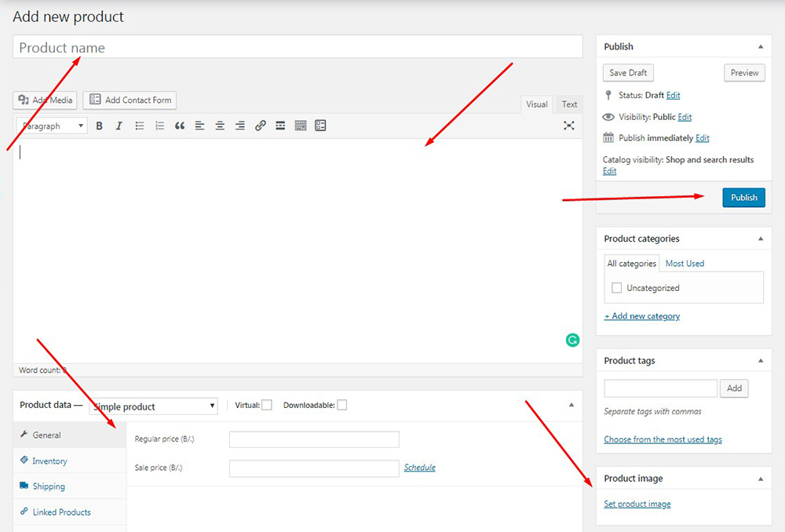Click Set product image link
This screenshot has height=532, width=785.
coord(637,504)
